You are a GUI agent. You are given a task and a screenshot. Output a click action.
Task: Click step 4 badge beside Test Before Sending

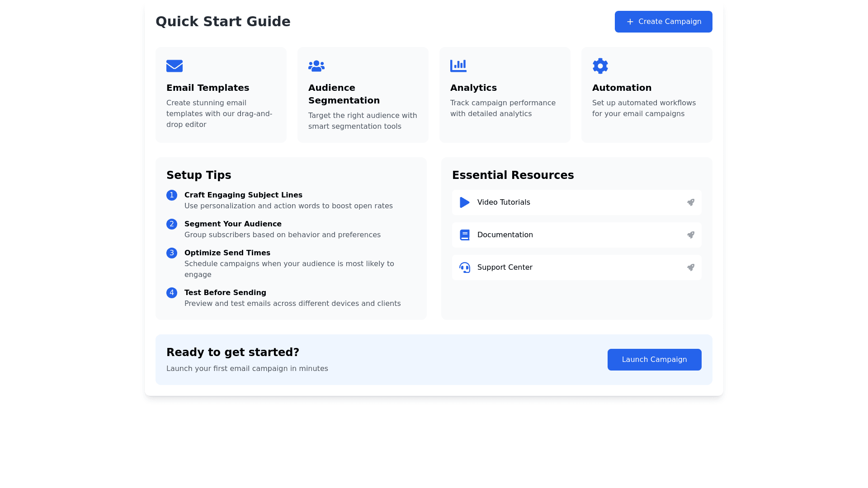tap(172, 293)
